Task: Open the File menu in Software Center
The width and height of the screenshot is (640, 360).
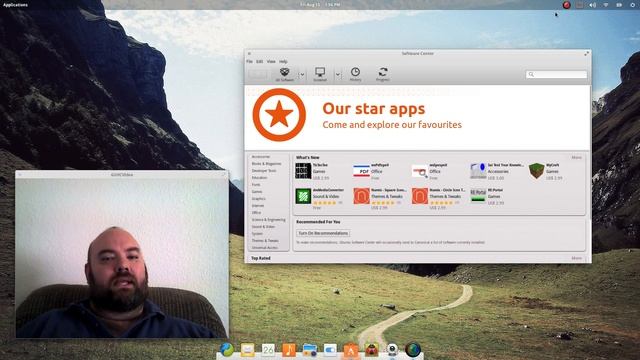Action: [x=249, y=61]
